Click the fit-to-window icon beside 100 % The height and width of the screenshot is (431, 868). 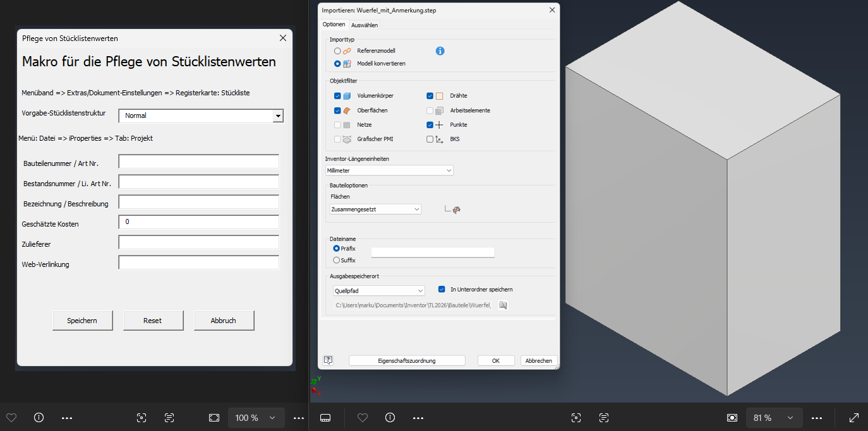pyautogui.click(x=214, y=418)
